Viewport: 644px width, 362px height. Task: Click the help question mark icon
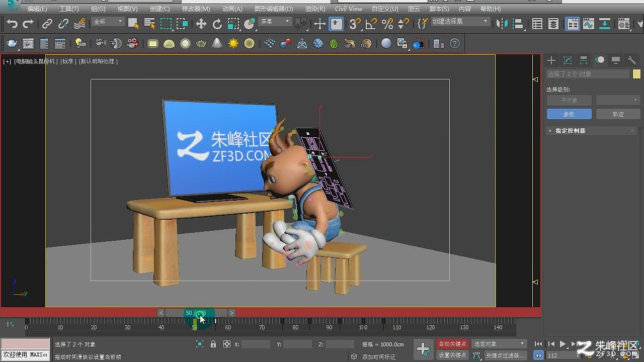(x=455, y=44)
